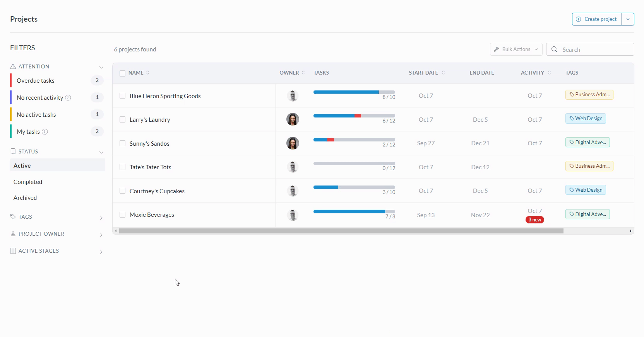The width and height of the screenshot is (644, 337).
Task: Open the Create project dropdown arrow
Action: (628, 19)
